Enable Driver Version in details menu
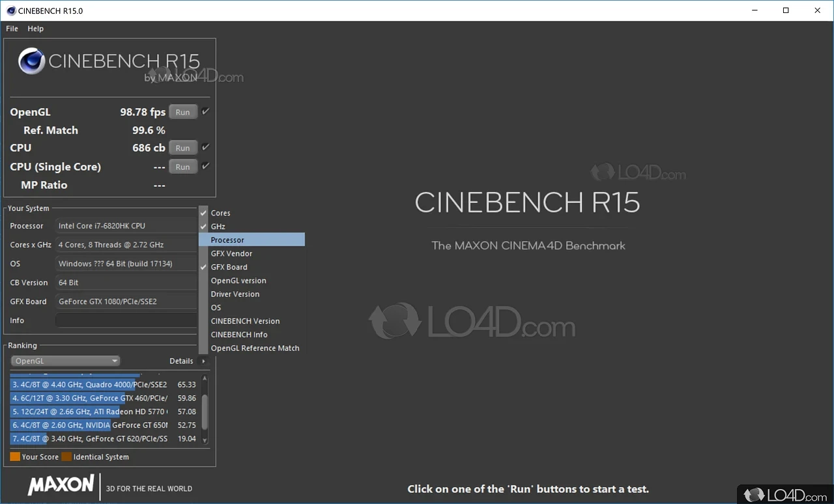Image resolution: width=834 pixels, height=504 pixels. pyautogui.click(x=252, y=294)
